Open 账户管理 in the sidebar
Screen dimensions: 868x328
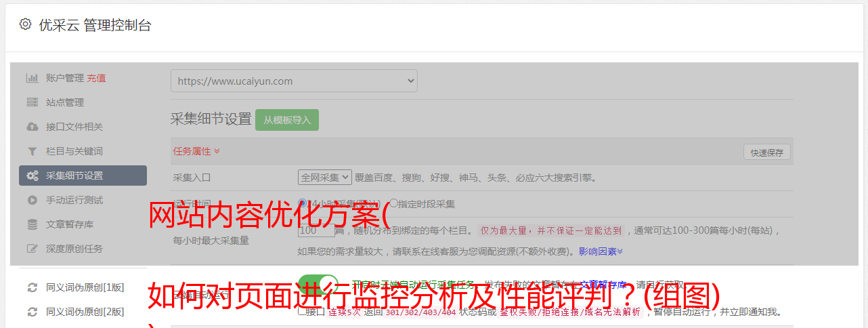point(65,78)
